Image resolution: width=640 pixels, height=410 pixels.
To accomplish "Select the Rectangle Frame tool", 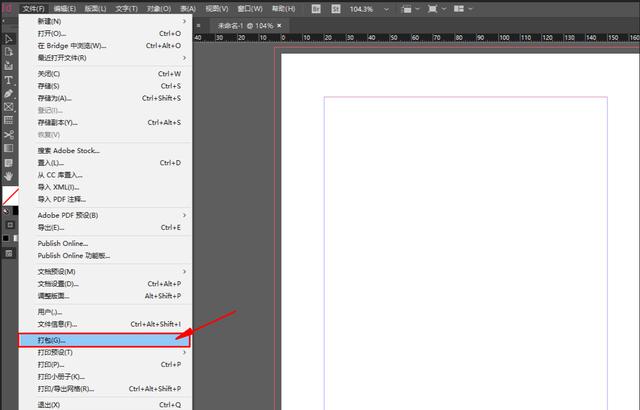I will click(x=9, y=107).
